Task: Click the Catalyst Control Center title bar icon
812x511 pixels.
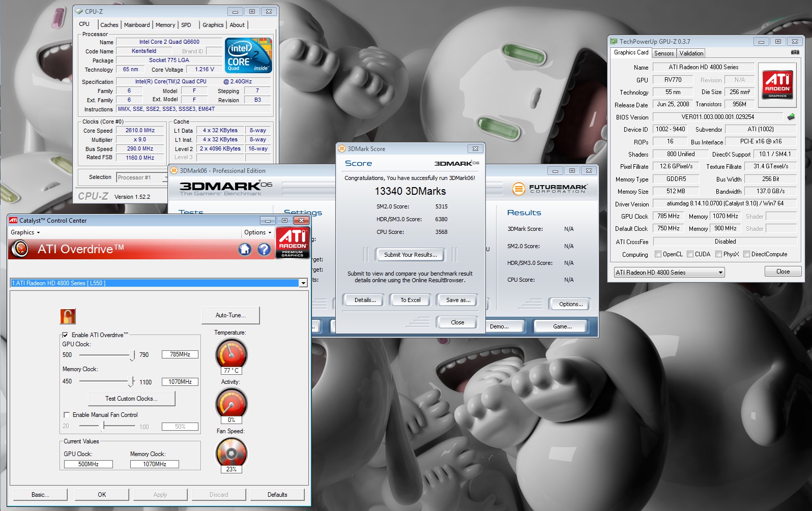Action: pos(13,220)
